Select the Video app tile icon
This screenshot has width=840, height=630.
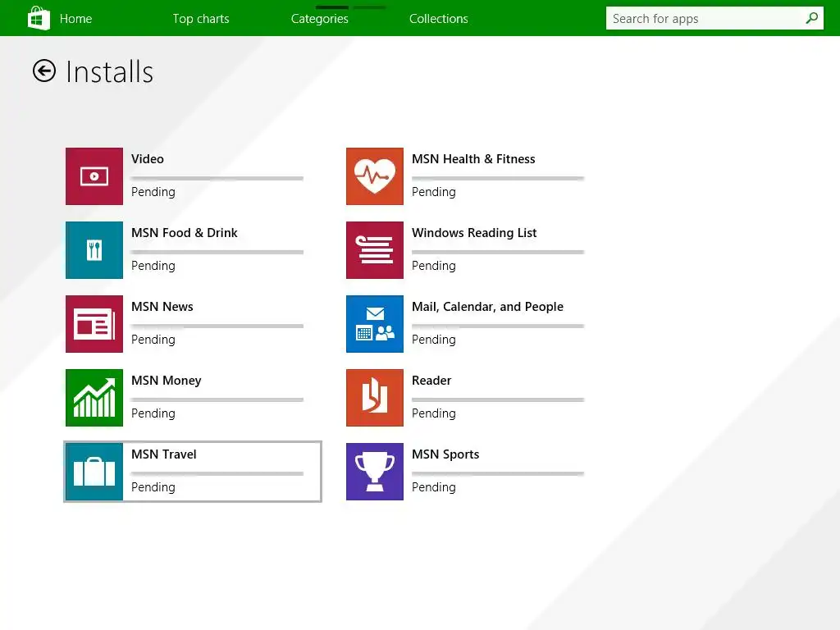[94, 176]
